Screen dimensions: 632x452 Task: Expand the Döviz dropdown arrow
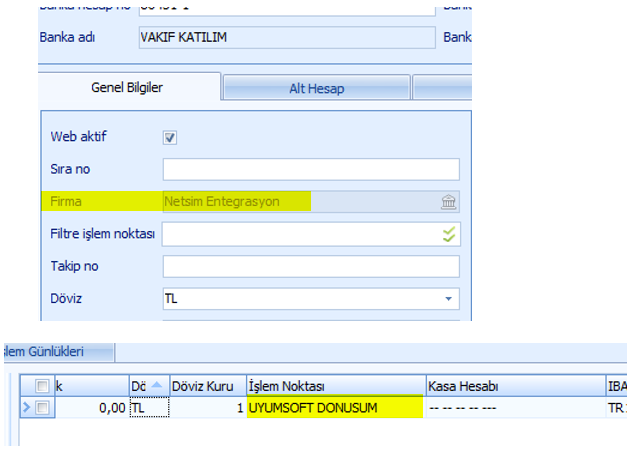click(x=449, y=299)
